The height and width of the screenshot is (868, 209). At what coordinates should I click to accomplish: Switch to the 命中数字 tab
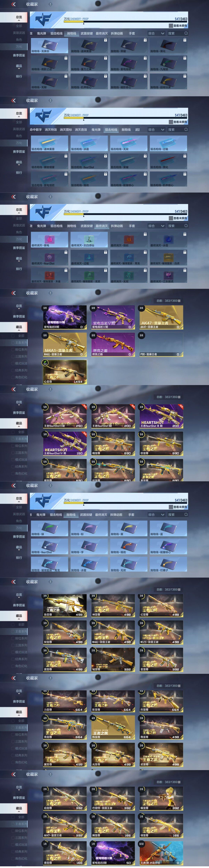click(36, 130)
